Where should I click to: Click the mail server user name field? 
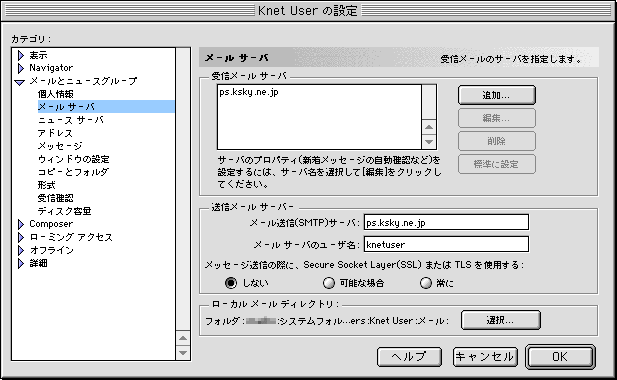tap(446, 244)
